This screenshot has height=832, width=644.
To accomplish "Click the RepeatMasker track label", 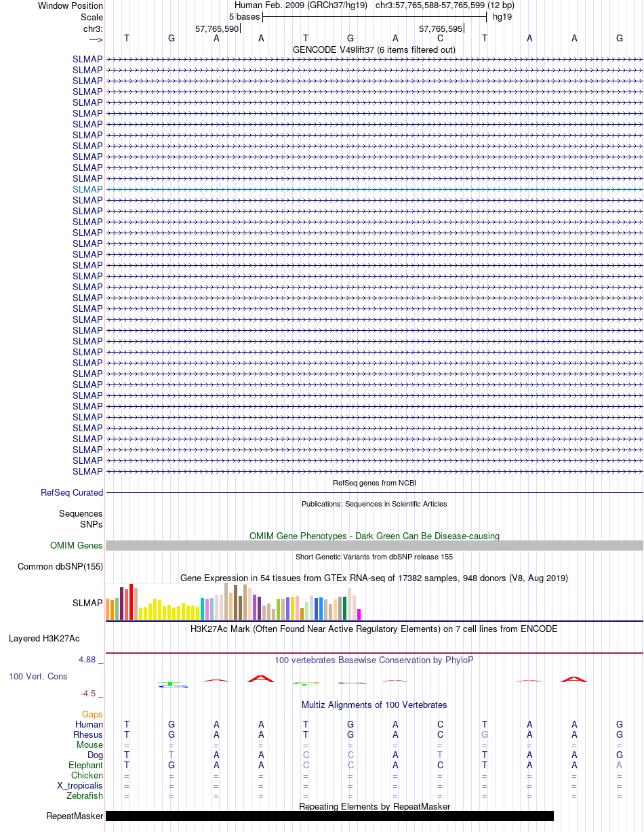I will 75,816.
